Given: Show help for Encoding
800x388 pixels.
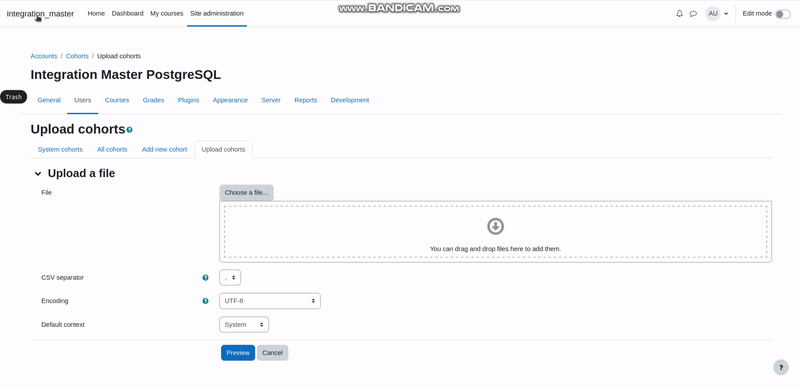Looking at the screenshot, I should click(x=205, y=301).
